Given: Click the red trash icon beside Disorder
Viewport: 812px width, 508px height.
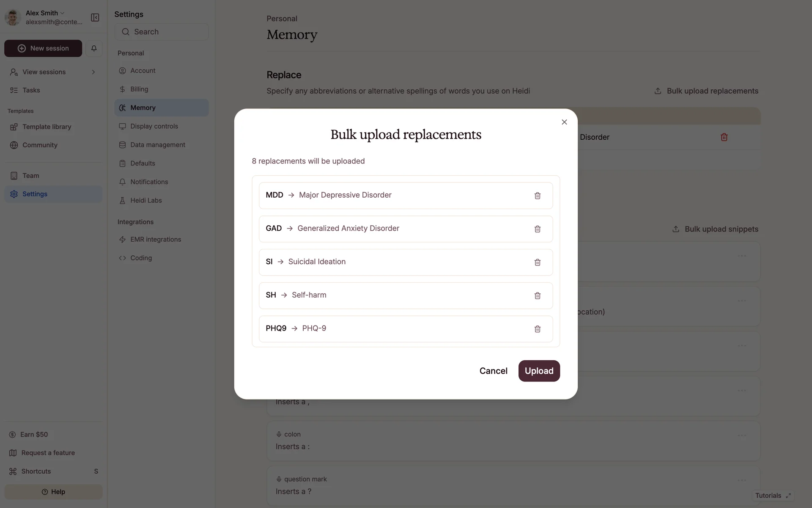Looking at the screenshot, I should point(724,137).
